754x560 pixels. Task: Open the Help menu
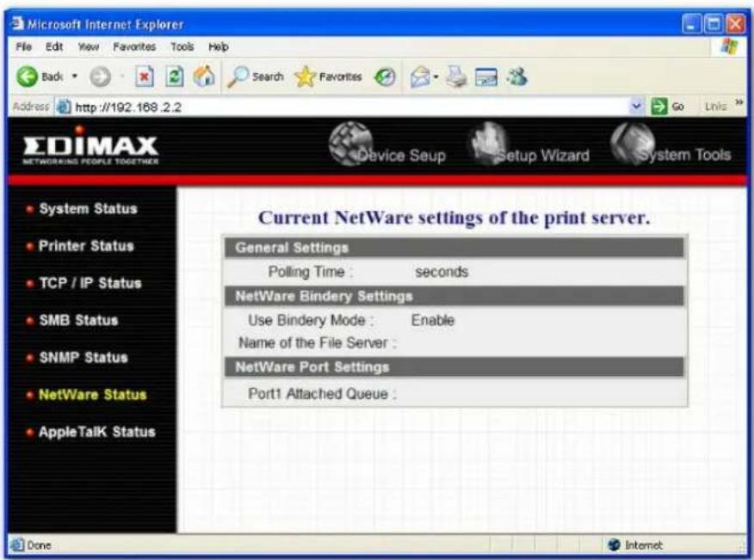219,46
